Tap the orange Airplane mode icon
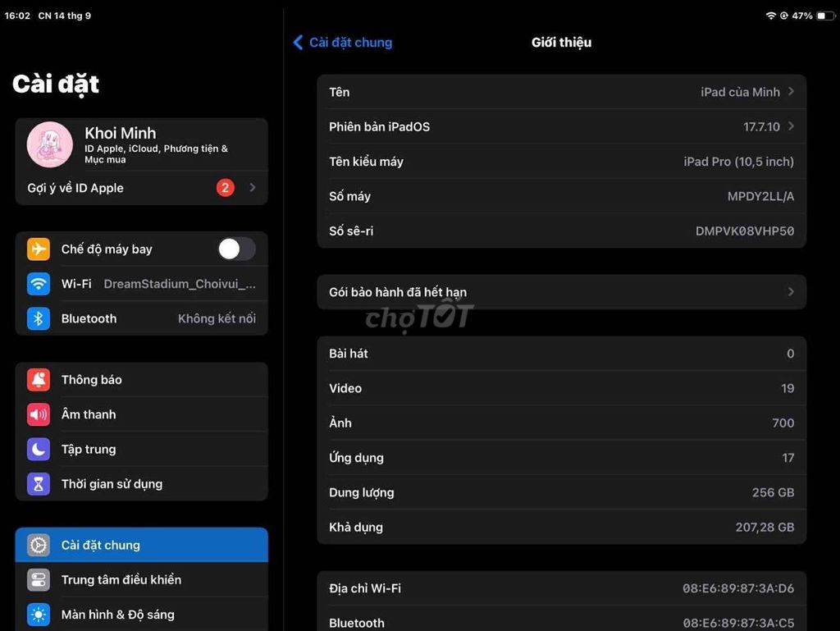The image size is (840, 631). pos(39,249)
